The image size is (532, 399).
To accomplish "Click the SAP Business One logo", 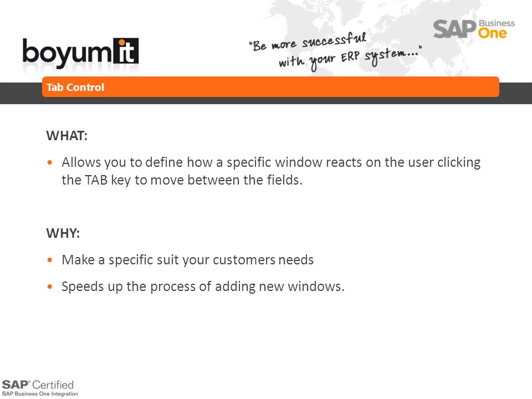I will click(x=474, y=29).
